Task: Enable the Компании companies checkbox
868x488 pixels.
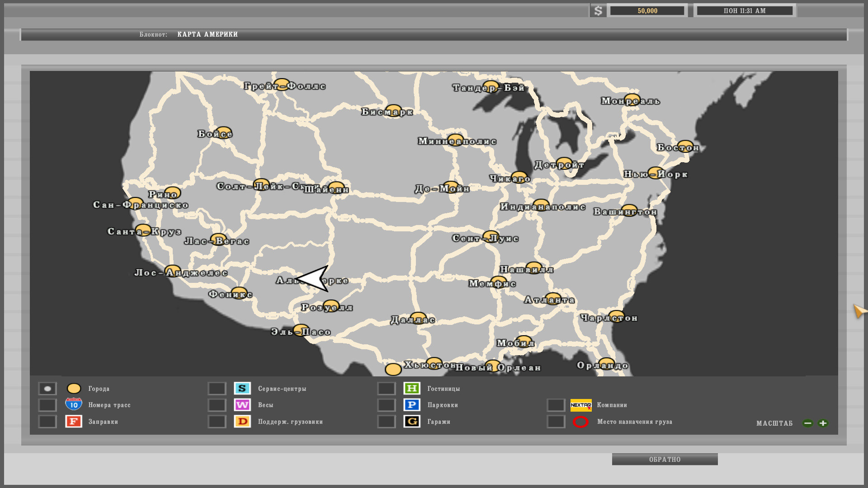Action: (556, 405)
